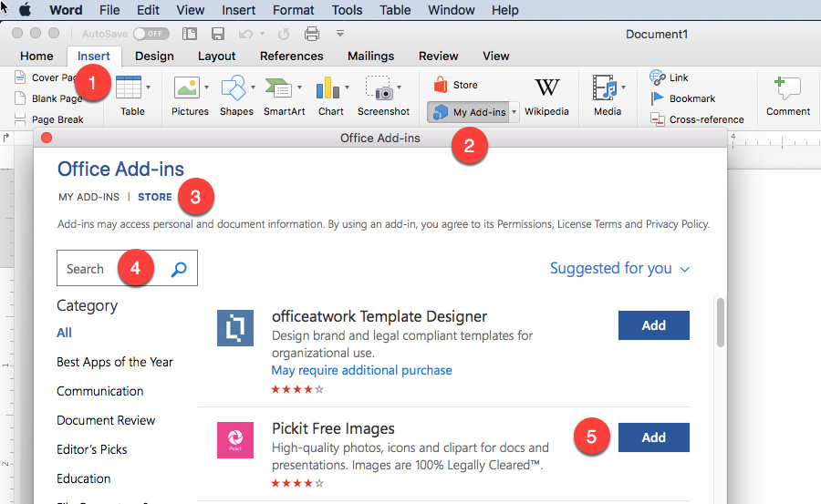Click the SmartArt icon
This screenshot has height=504, width=821.
[x=278, y=87]
